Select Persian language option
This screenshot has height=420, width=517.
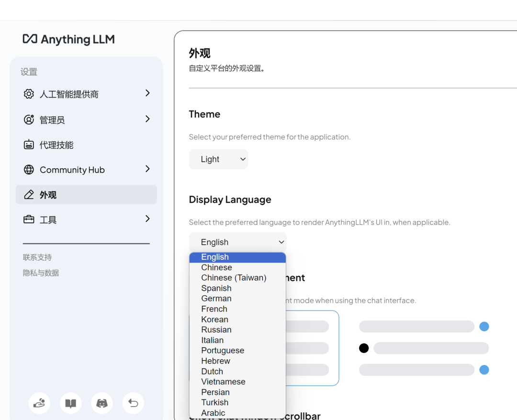tap(237, 392)
